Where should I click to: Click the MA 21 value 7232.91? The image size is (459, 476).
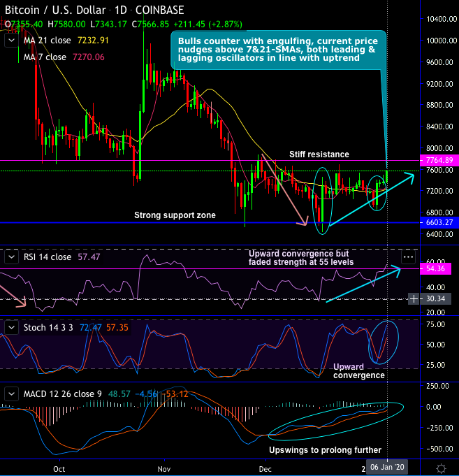click(93, 41)
